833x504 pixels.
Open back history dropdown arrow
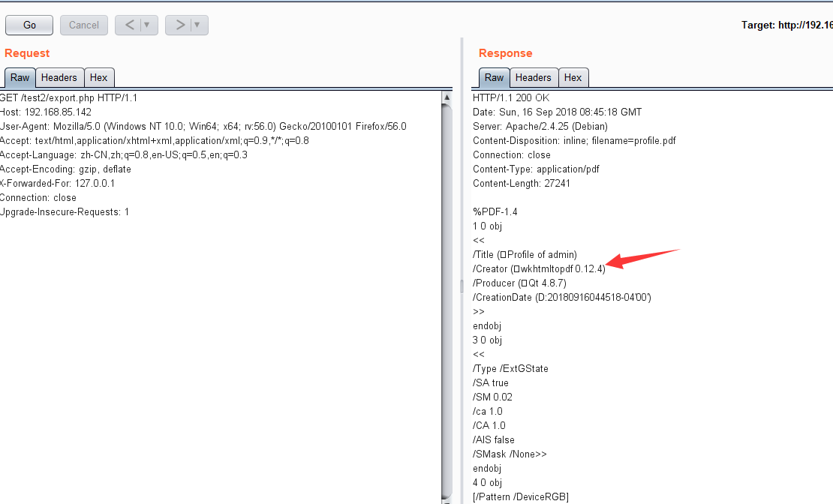tap(147, 25)
